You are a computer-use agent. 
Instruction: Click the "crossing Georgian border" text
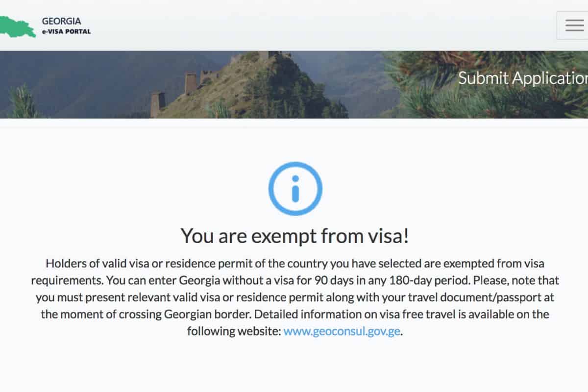tap(191, 314)
